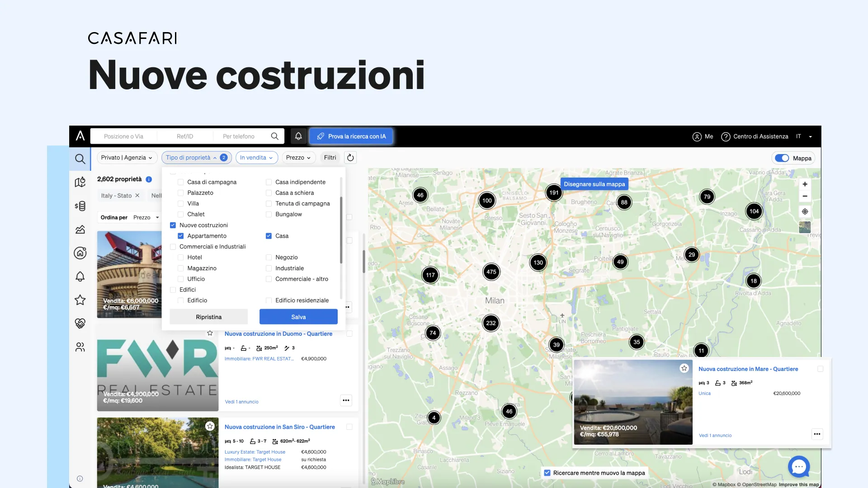Viewport: 868px width, 488px height.
Task: Open the chat support bubble
Action: pos(799,467)
